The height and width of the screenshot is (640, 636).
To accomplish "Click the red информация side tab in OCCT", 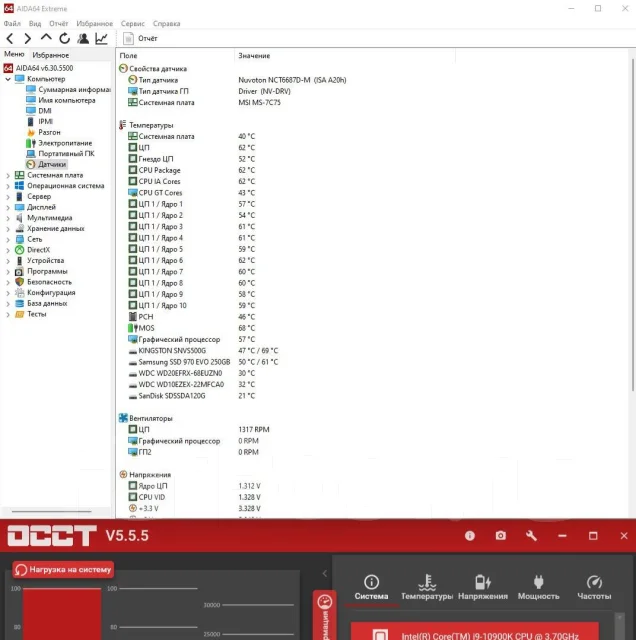I will point(325,615).
